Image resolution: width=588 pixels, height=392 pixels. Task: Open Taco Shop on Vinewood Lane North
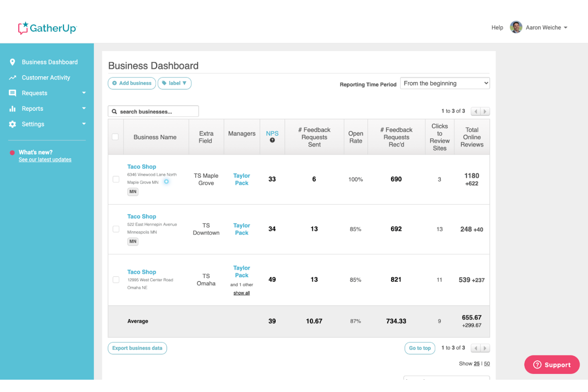click(x=141, y=167)
